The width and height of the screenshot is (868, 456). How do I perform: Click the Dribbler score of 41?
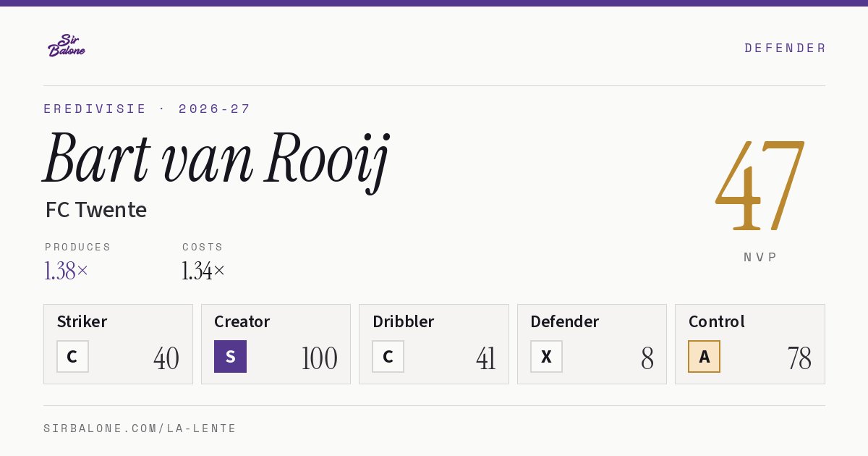click(x=485, y=358)
